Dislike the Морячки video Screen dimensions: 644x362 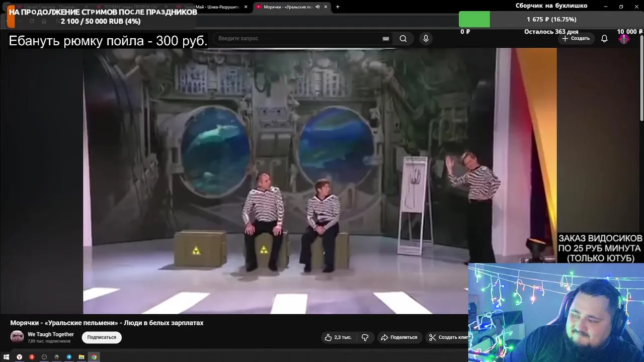tap(365, 337)
